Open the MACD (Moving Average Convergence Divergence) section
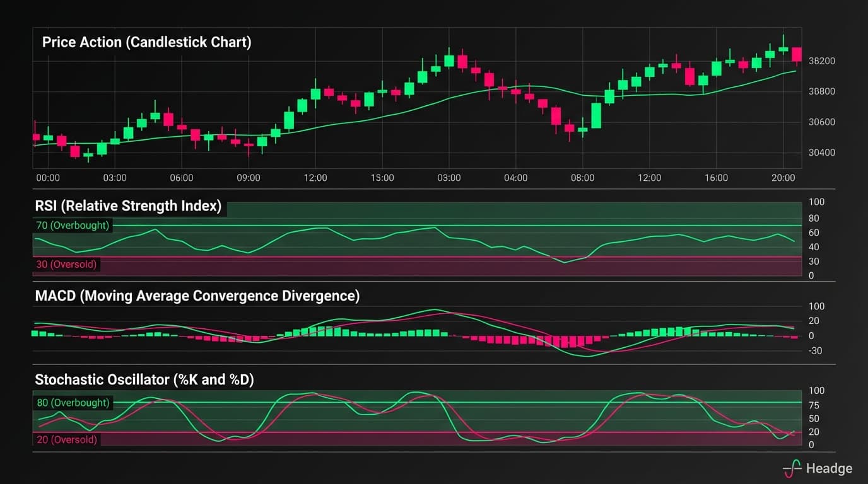Viewport: 868px width, 484px height. [x=197, y=296]
